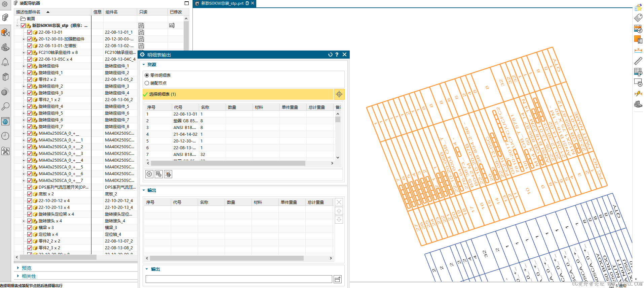Viewport: 644px width, 288px height.
Task: Toggle checkbox for FC210轴承座组件 x 8
Action: 30,53
